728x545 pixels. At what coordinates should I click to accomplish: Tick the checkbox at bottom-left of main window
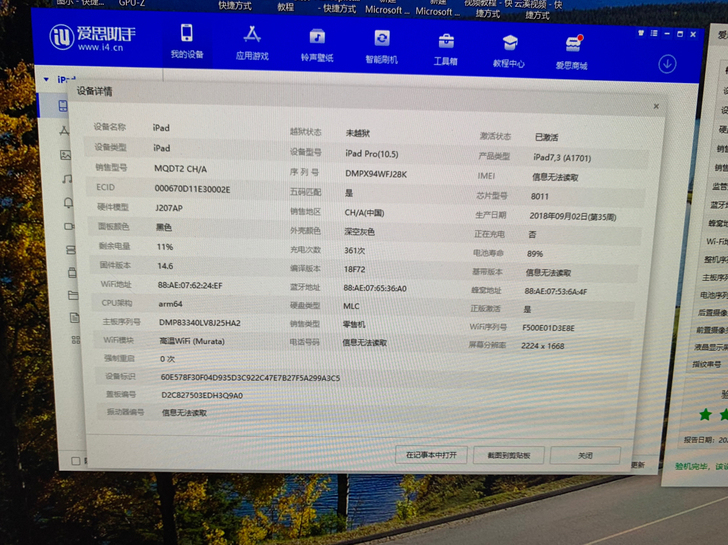point(76,461)
